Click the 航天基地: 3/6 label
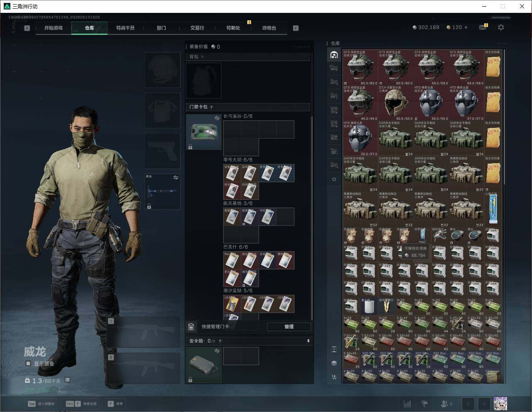Viewport: 532px width, 412px height. [238, 204]
